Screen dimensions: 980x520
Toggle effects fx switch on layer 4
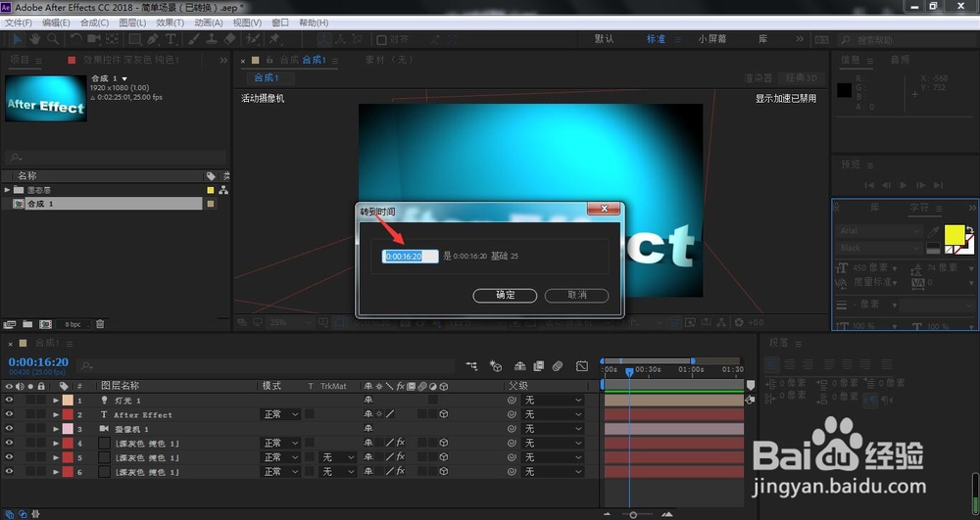pos(401,443)
